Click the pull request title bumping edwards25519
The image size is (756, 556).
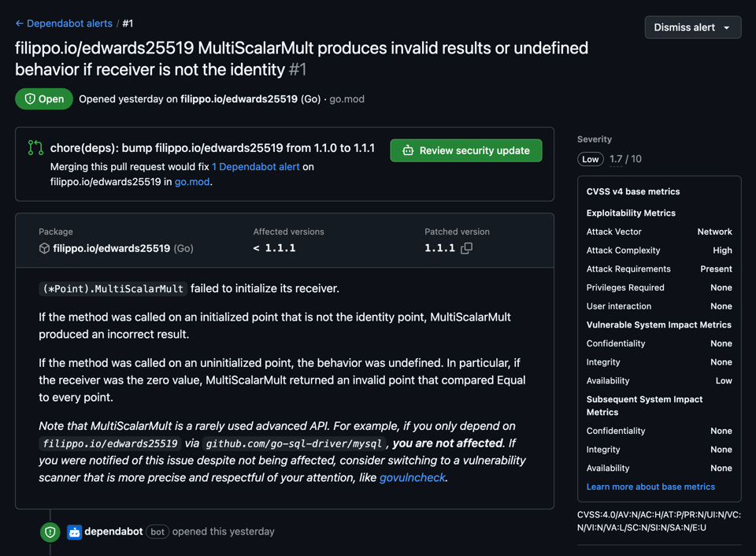212,148
